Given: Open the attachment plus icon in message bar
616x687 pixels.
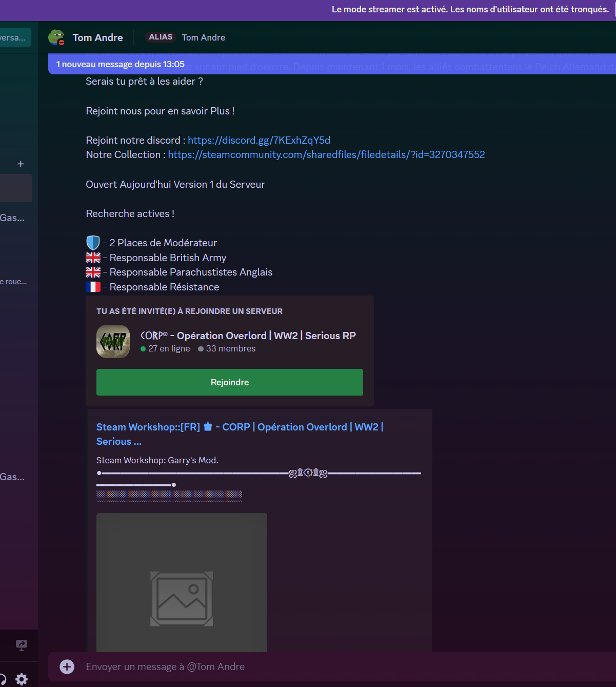Looking at the screenshot, I should [67, 666].
